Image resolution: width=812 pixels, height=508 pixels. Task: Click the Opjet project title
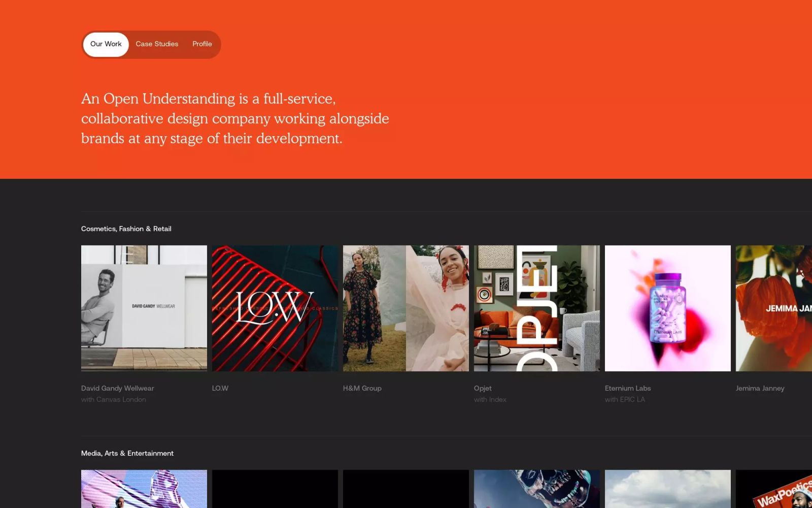483,388
